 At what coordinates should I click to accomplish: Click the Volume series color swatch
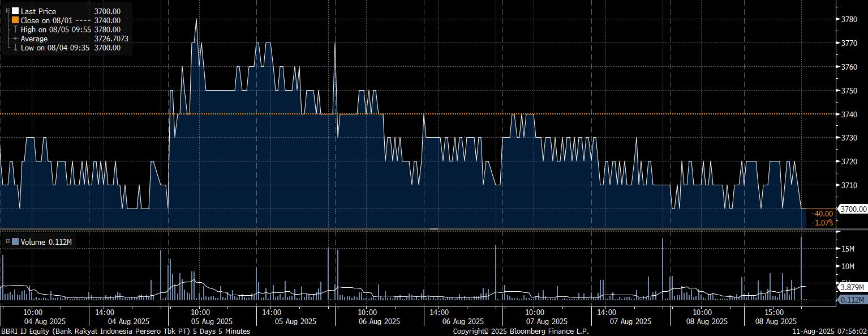[x=15, y=242]
